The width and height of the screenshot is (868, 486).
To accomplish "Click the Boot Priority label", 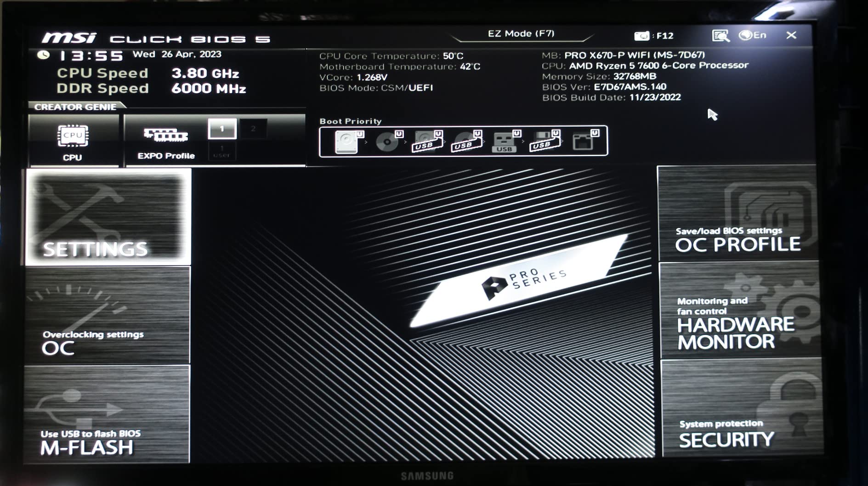I will point(351,121).
